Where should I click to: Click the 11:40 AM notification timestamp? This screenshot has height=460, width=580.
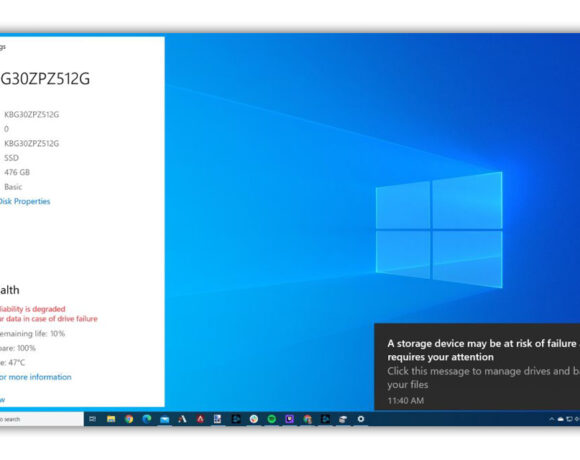coord(406,400)
